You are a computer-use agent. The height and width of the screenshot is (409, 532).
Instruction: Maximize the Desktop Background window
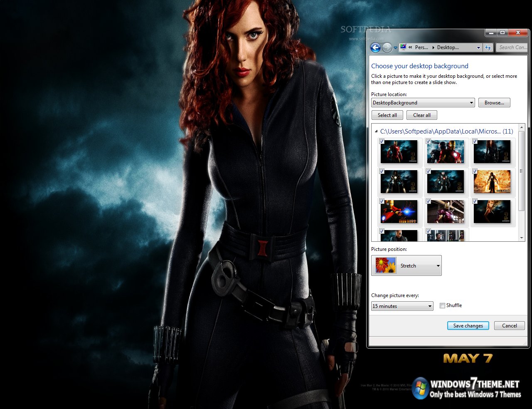502,32
